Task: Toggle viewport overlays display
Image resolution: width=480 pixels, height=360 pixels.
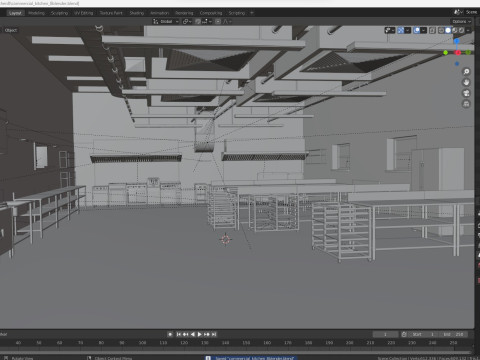Action: 417,30
